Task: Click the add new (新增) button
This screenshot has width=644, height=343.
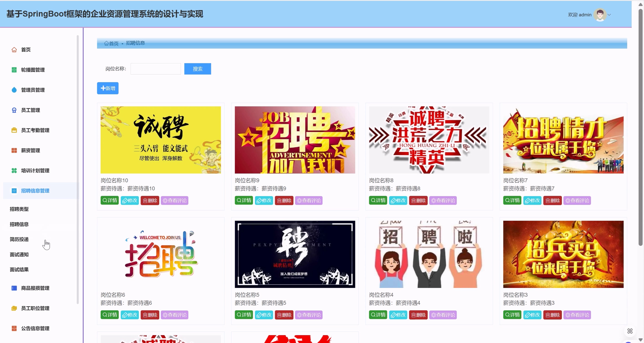Action: (108, 88)
